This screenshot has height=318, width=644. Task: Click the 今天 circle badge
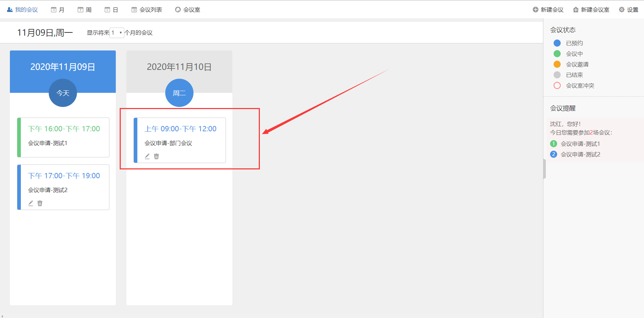(63, 93)
